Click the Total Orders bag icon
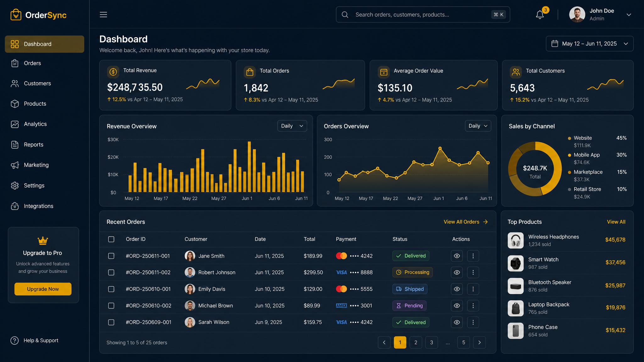The width and height of the screenshot is (644, 362). coord(250,72)
